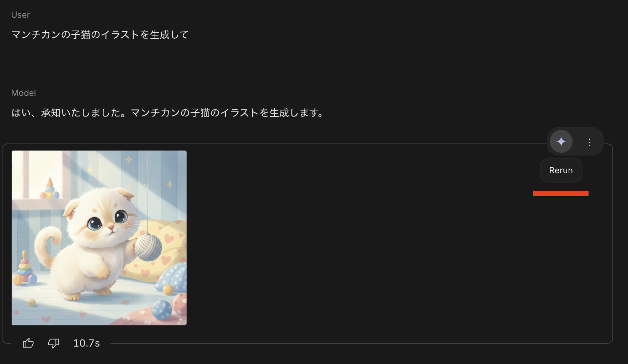
Task: Select the User role label
Action: click(x=20, y=15)
